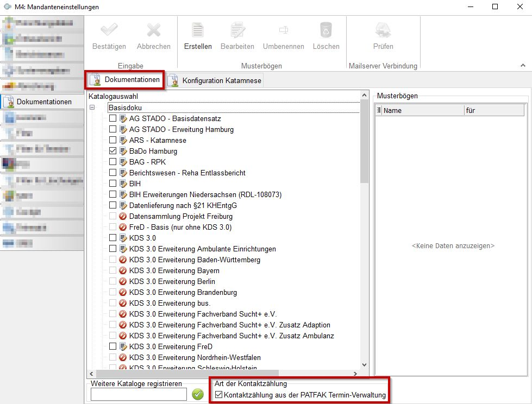Enable the KDS 3.0 checkbox

pos(112,238)
